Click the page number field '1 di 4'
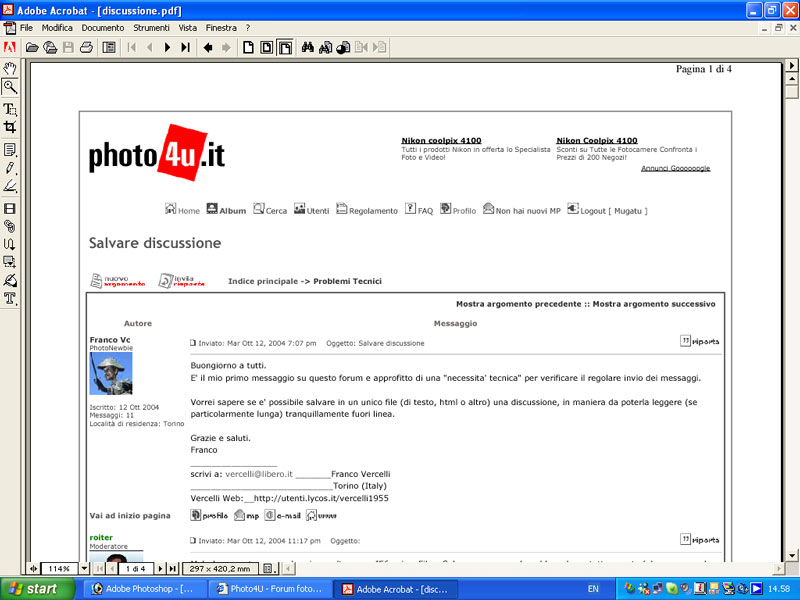The width and height of the screenshot is (800, 600). click(x=135, y=569)
